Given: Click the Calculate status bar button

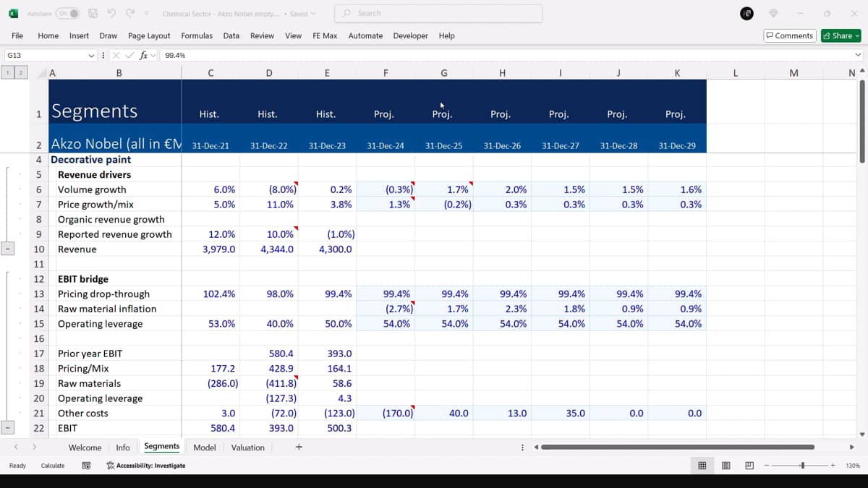Looking at the screenshot, I should coord(53,466).
